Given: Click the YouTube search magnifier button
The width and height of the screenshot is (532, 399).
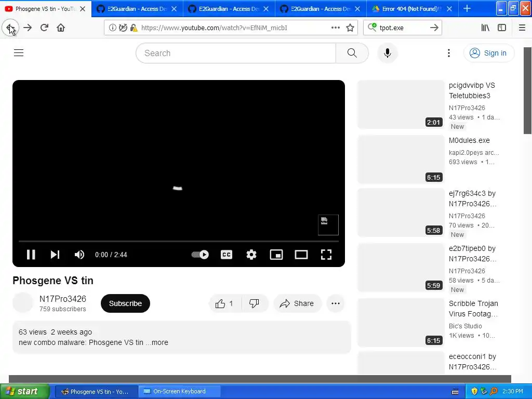Looking at the screenshot, I should point(352,53).
